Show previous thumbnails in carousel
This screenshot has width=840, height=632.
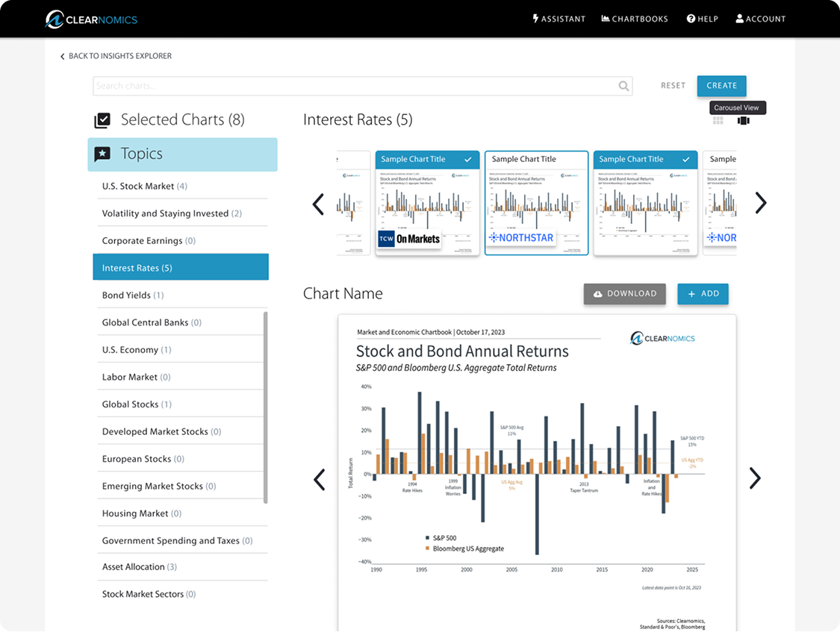coord(318,204)
